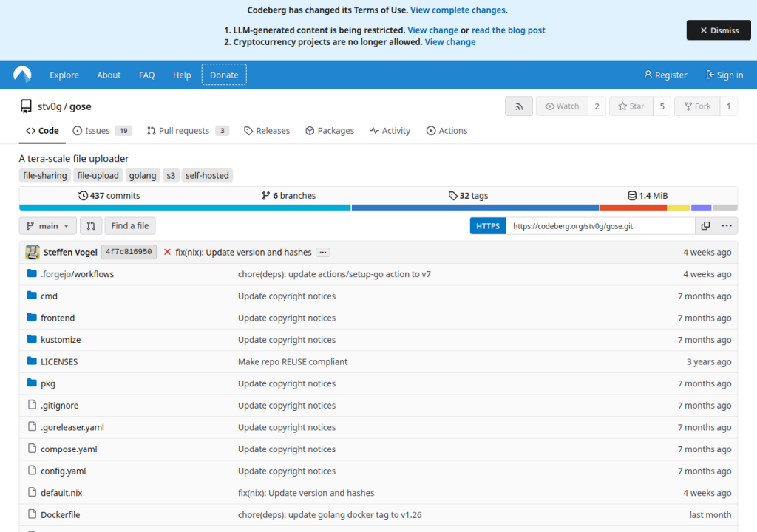757x532 pixels.
Task: Open the 437 commits link
Action: coord(109,196)
